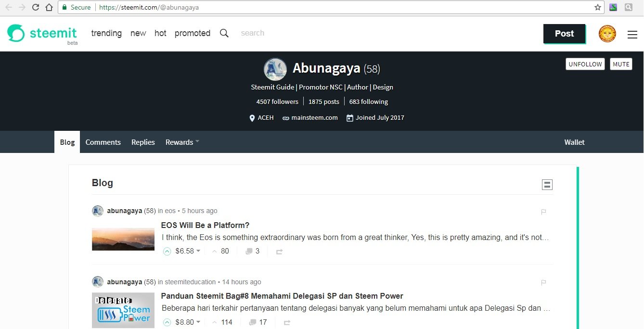Screen dimensions: 644x329
Task: Click the search magnifier icon
Action: pyautogui.click(x=224, y=33)
